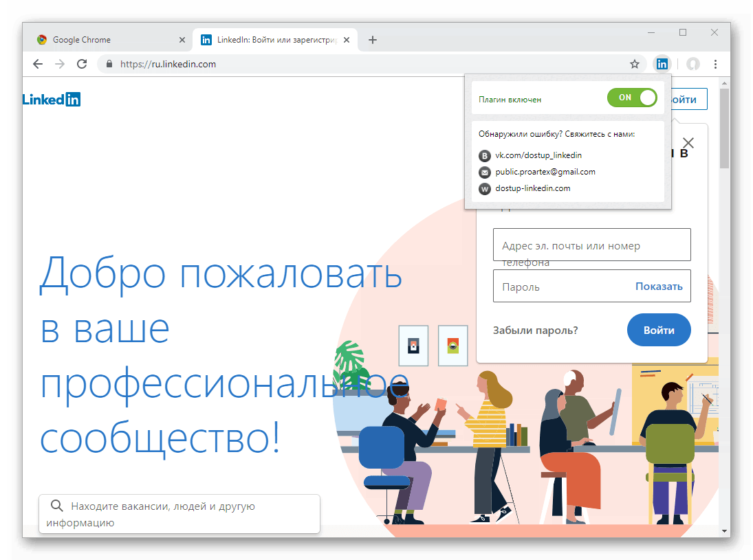753x560 pixels.
Task: Click public.proartex@gmail.com contact
Action: coord(545,172)
